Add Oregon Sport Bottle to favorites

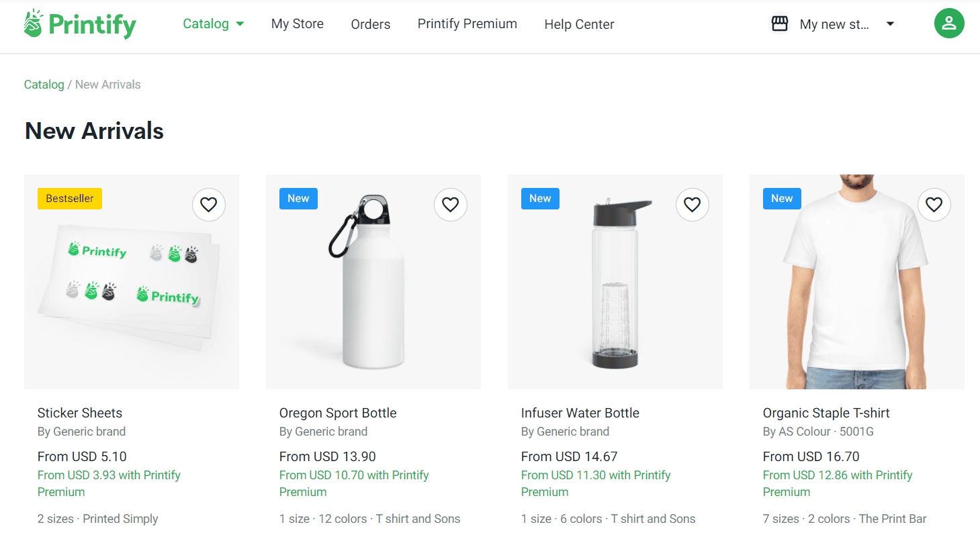(450, 204)
